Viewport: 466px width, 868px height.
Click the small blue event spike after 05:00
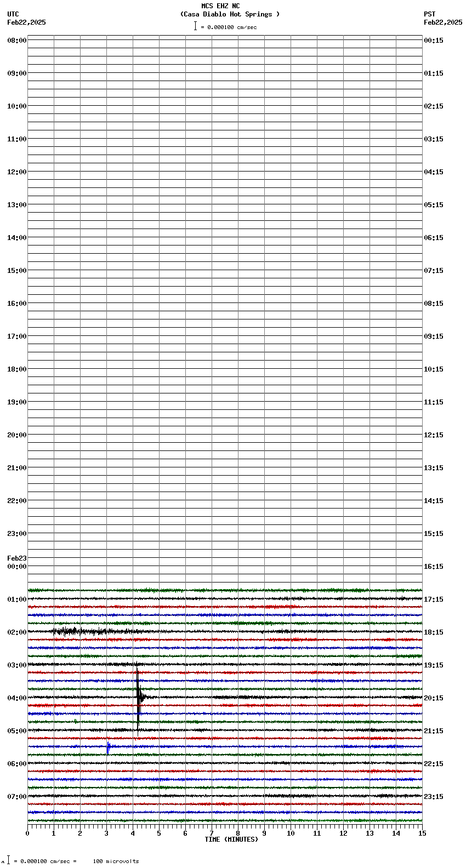point(108,747)
